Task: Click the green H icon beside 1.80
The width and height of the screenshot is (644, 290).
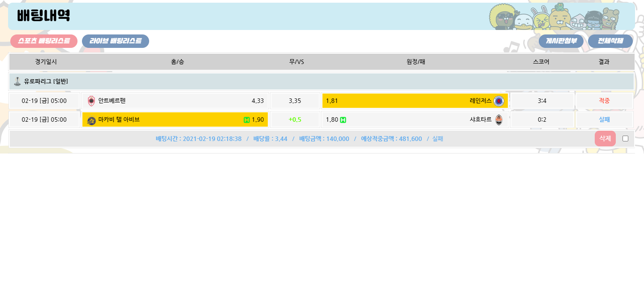Action: (x=343, y=119)
